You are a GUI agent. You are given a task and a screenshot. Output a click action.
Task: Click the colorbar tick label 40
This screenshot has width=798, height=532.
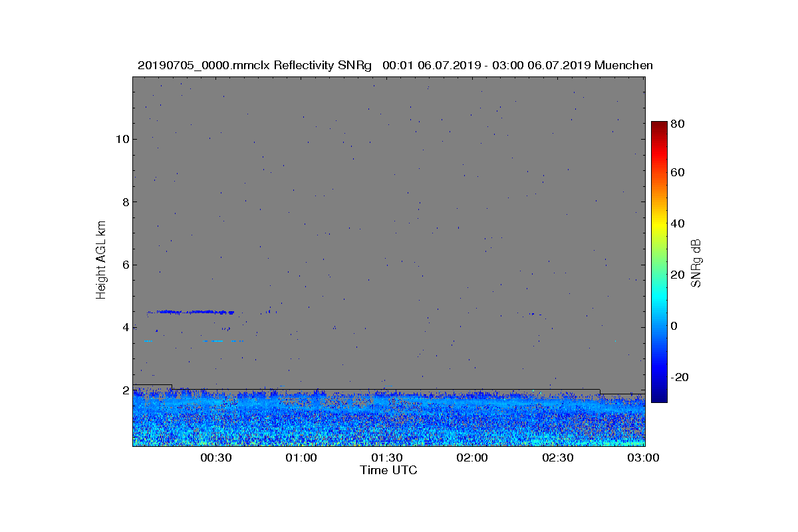click(x=678, y=223)
